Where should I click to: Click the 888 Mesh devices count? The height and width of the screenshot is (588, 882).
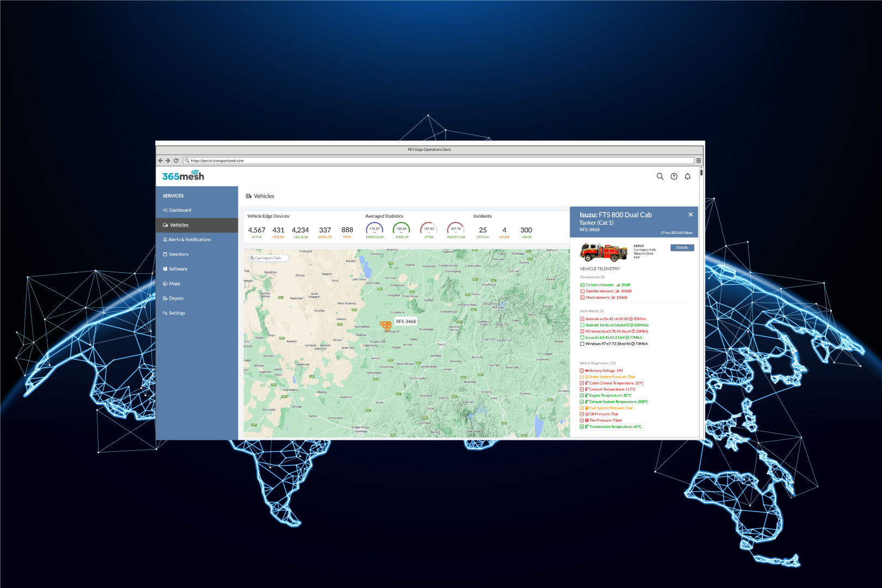click(x=347, y=230)
